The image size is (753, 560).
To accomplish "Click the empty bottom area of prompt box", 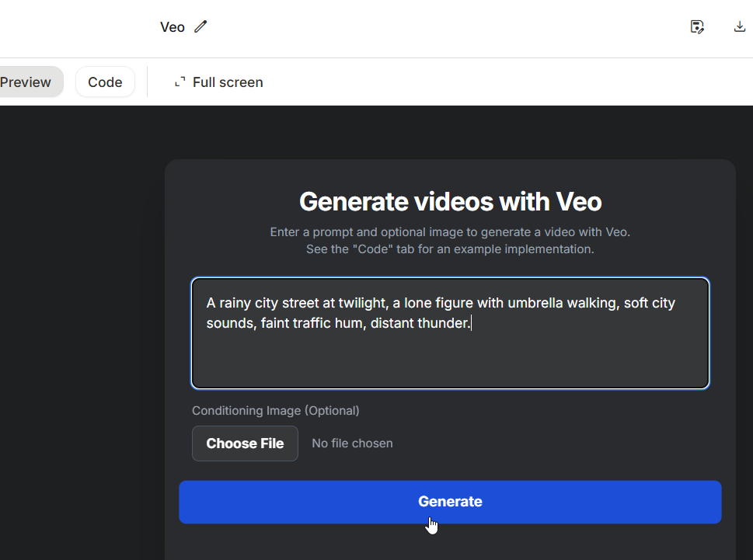I will coord(450,363).
